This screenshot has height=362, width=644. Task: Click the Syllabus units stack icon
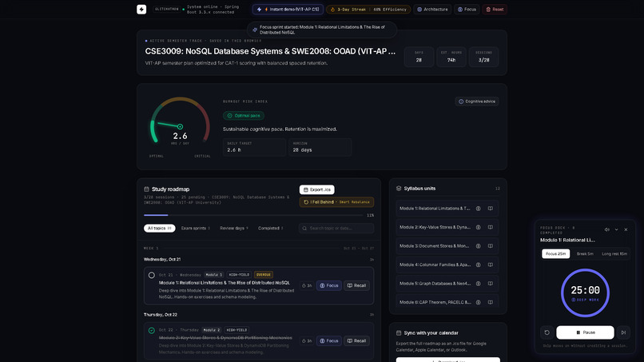coord(399,188)
